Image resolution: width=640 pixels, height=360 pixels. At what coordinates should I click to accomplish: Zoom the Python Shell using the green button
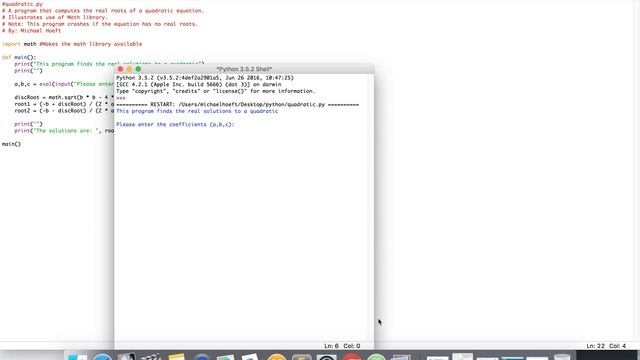click(138, 69)
